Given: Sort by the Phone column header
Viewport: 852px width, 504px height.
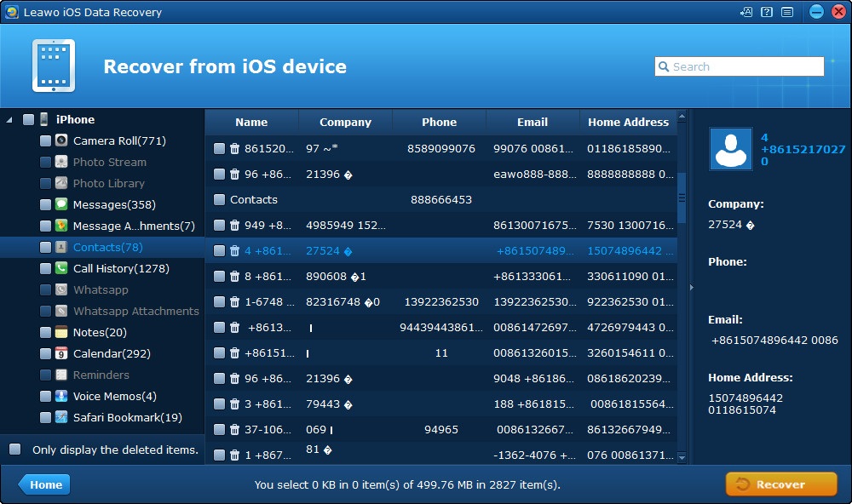Looking at the screenshot, I should click(439, 123).
